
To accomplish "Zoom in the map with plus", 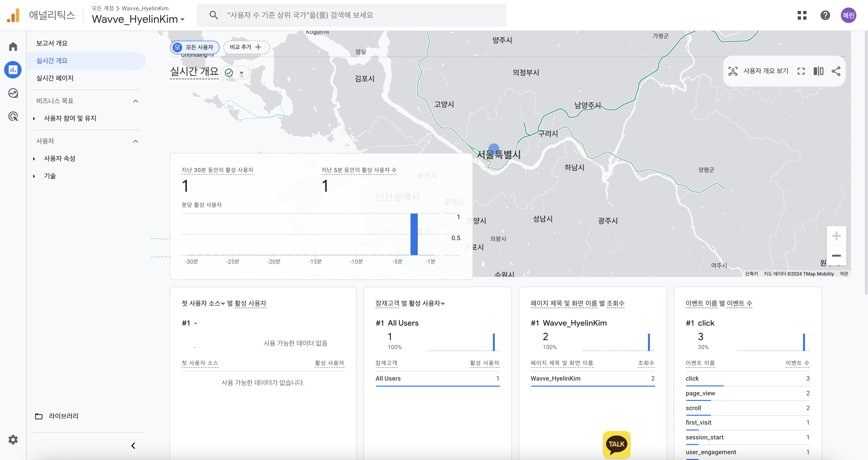I will point(836,236).
